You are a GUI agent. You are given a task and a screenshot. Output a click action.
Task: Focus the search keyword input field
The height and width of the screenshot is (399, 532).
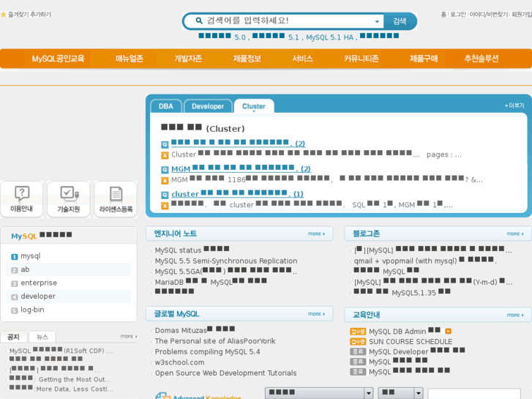coord(288,20)
